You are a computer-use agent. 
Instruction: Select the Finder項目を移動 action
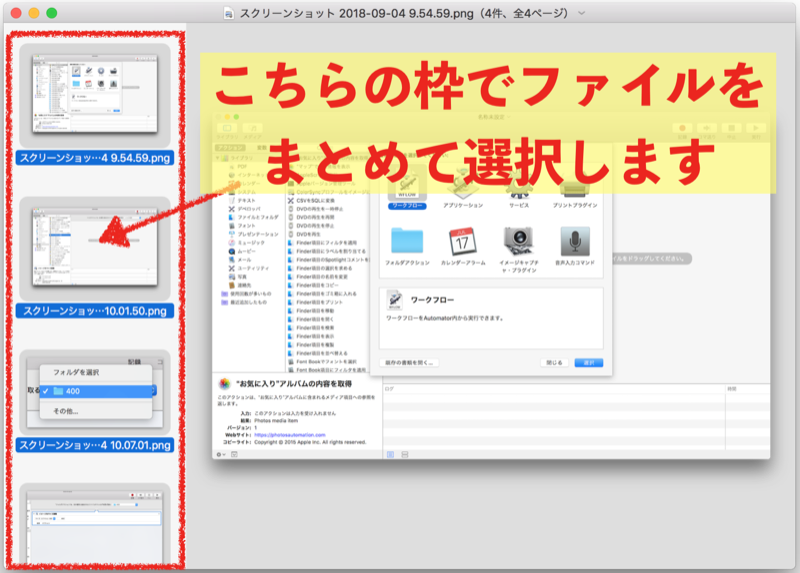coord(311,311)
